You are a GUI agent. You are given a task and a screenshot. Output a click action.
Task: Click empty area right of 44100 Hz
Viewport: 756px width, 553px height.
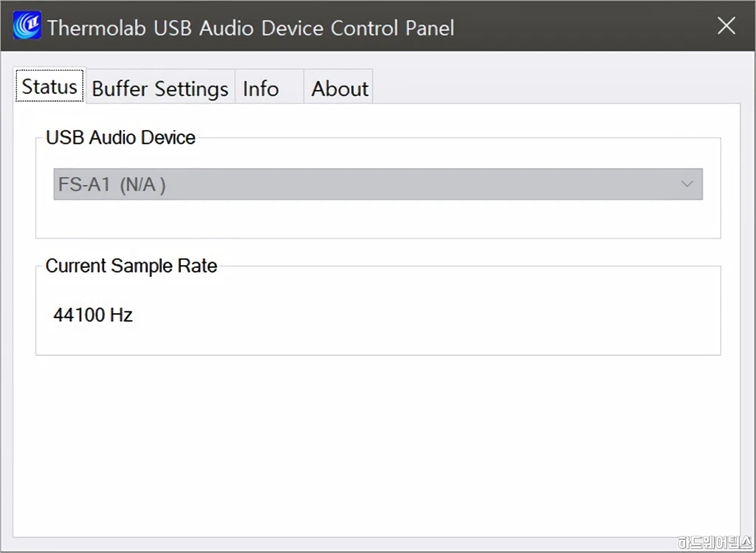[425, 315]
